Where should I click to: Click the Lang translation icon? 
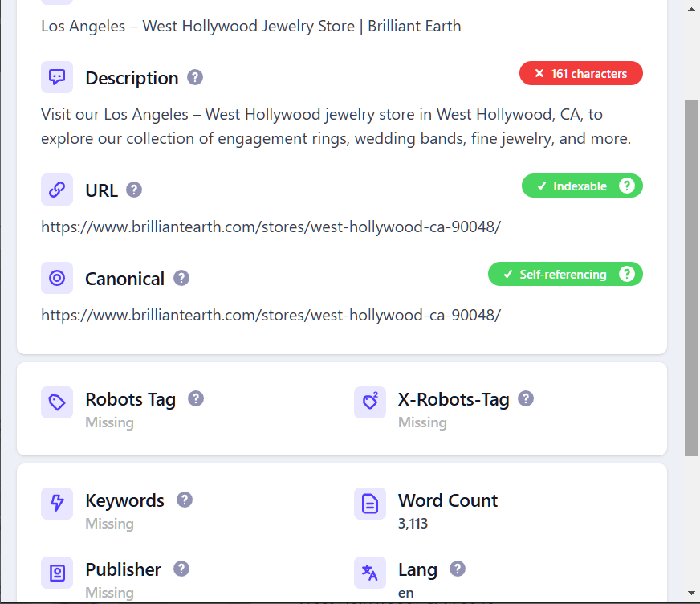click(369, 573)
